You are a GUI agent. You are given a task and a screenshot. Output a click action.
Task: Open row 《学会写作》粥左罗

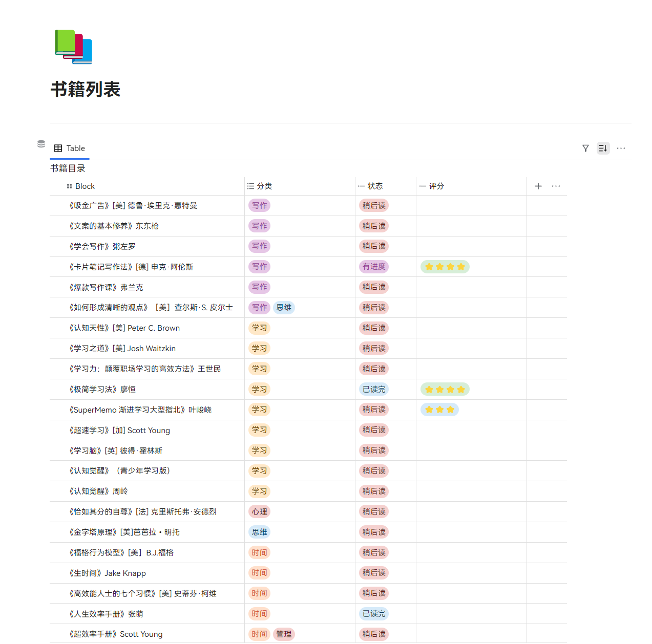point(102,247)
